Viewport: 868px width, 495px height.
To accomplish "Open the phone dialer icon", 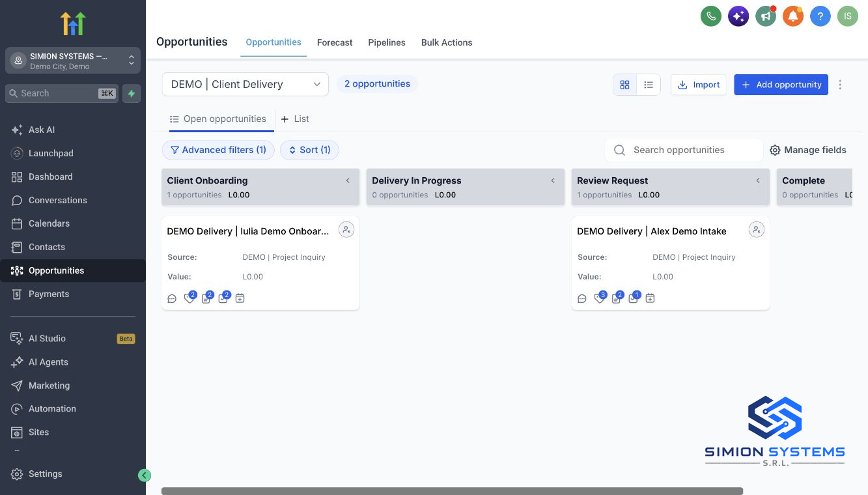I will (x=711, y=16).
